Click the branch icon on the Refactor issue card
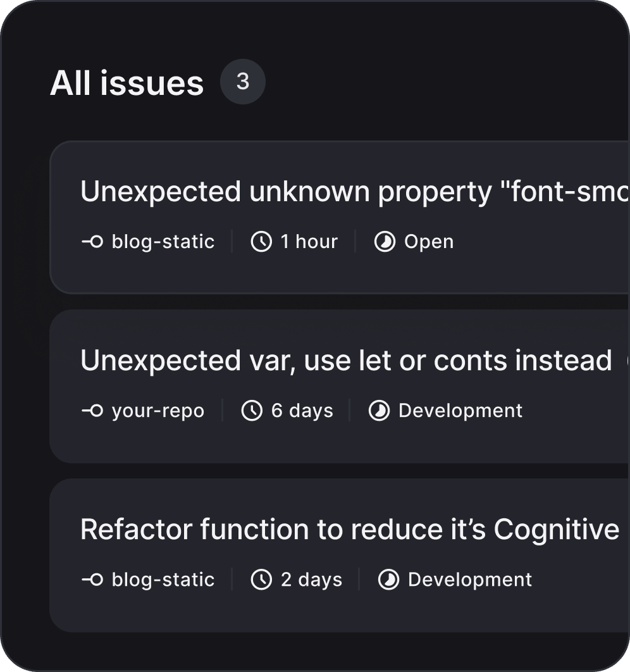 point(93,579)
